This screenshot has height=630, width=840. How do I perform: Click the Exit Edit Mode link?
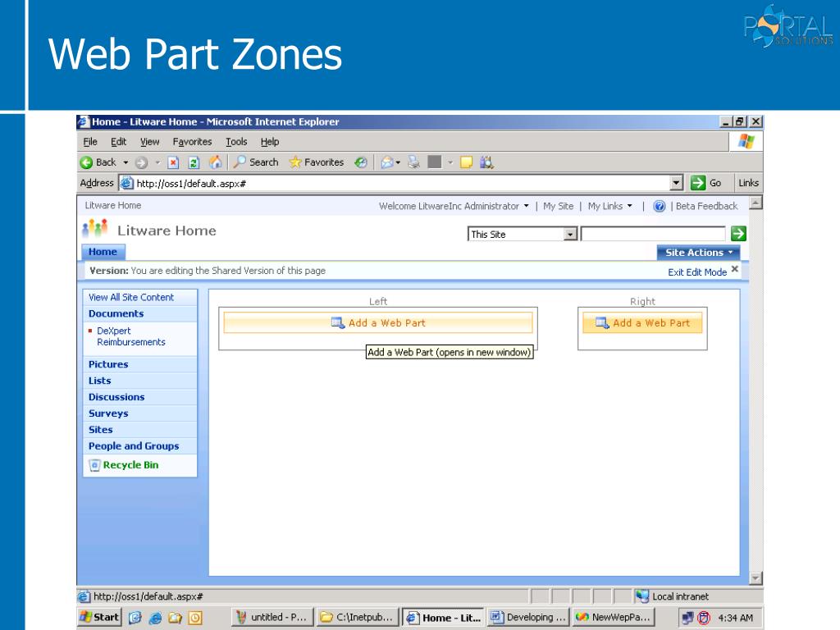point(697,272)
